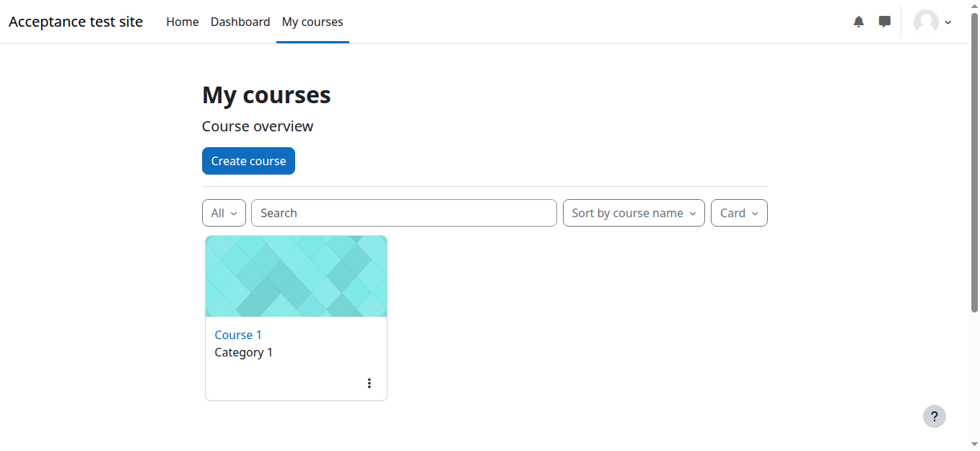The height and width of the screenshot is (451, 980).
Task: Open the Course 1 link
Action: click(x=238, y=335)
